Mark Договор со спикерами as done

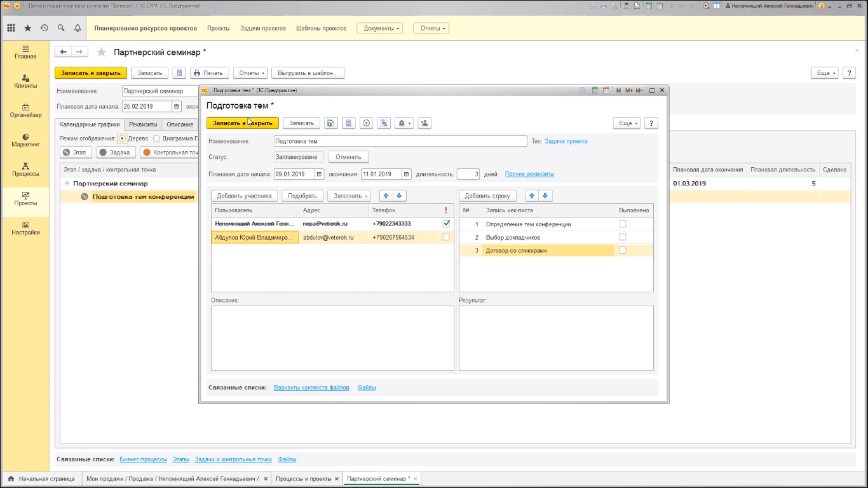coord(623,250)
